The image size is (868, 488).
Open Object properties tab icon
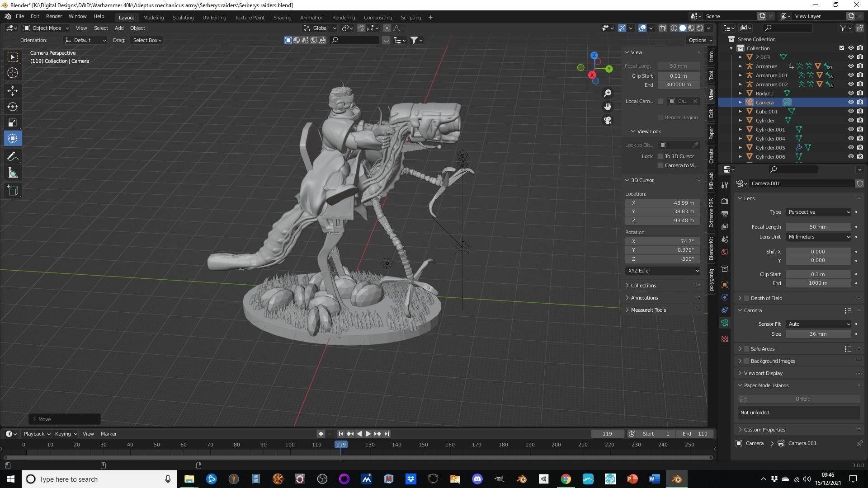pyautogui.click(x=725, y=285)
